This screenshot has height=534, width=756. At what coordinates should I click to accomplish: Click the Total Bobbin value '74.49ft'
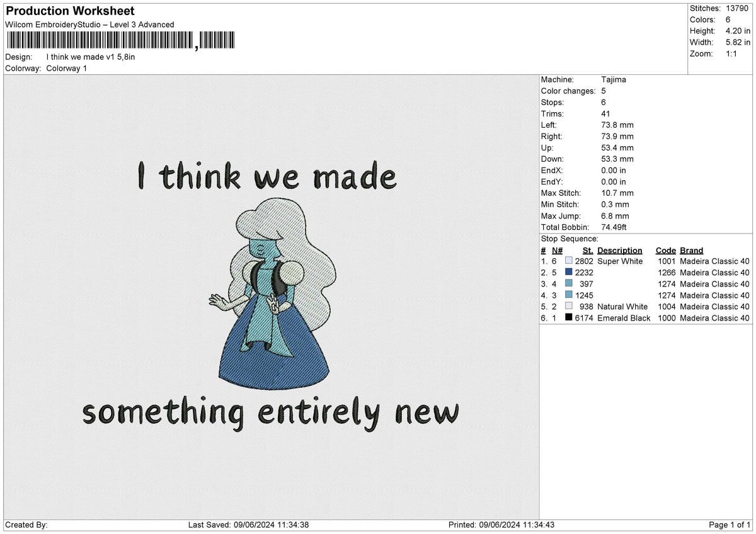point(614,227)
